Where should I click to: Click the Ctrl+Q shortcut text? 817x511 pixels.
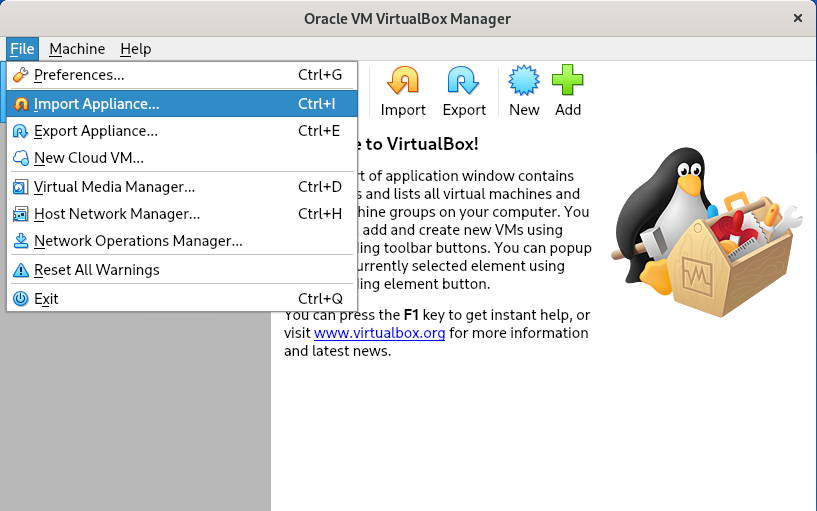pos(320,299)
